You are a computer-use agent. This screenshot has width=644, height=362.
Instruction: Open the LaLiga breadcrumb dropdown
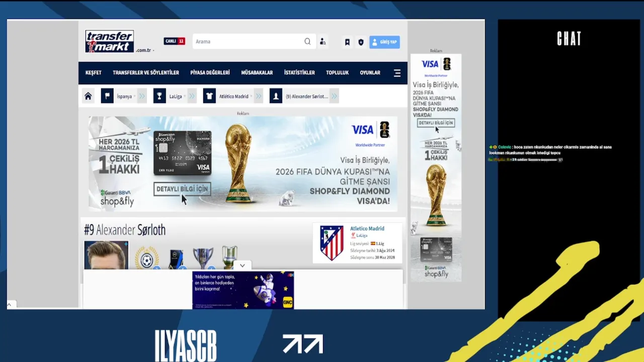[177, 96]
